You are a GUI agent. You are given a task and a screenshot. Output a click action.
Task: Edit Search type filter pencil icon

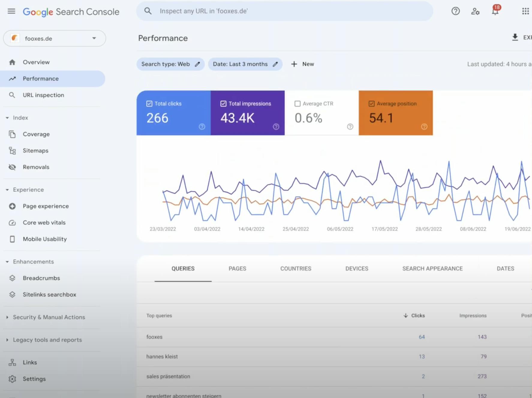click(x=197, y=64)
